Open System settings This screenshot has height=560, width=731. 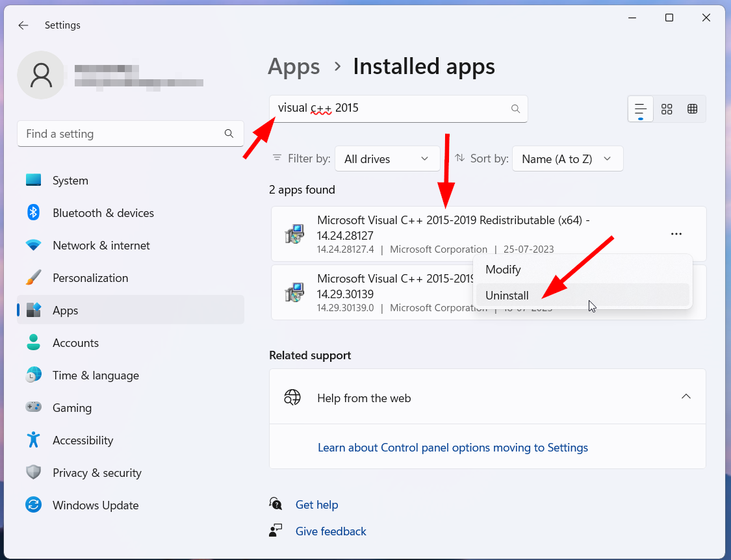(x=131, y=181)
